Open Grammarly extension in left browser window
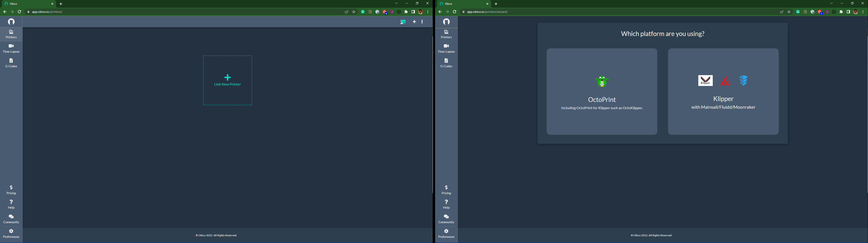This screenshot has height=243, width=868. [363, 12]
